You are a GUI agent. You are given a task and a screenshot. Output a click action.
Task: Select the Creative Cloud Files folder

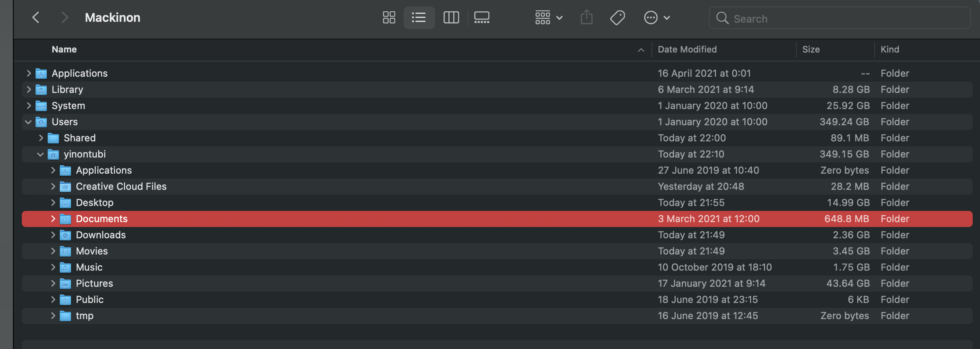pos(121,186)
